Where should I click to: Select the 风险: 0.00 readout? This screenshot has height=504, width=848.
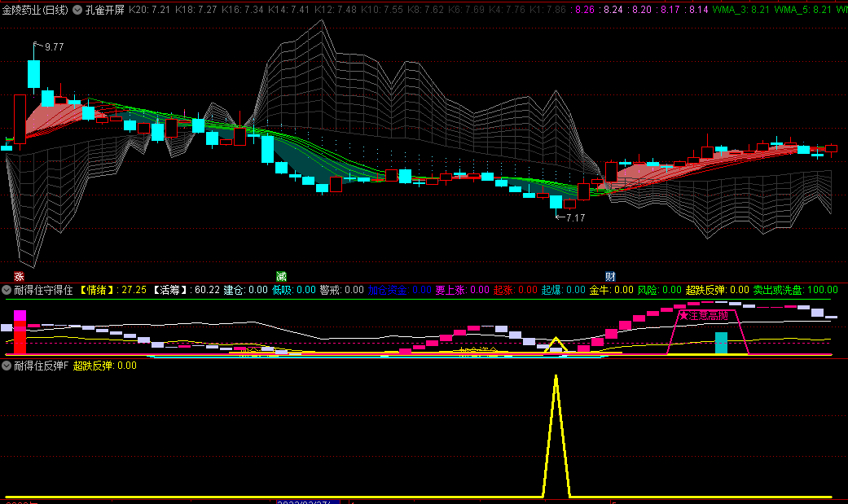click(660, 290)
